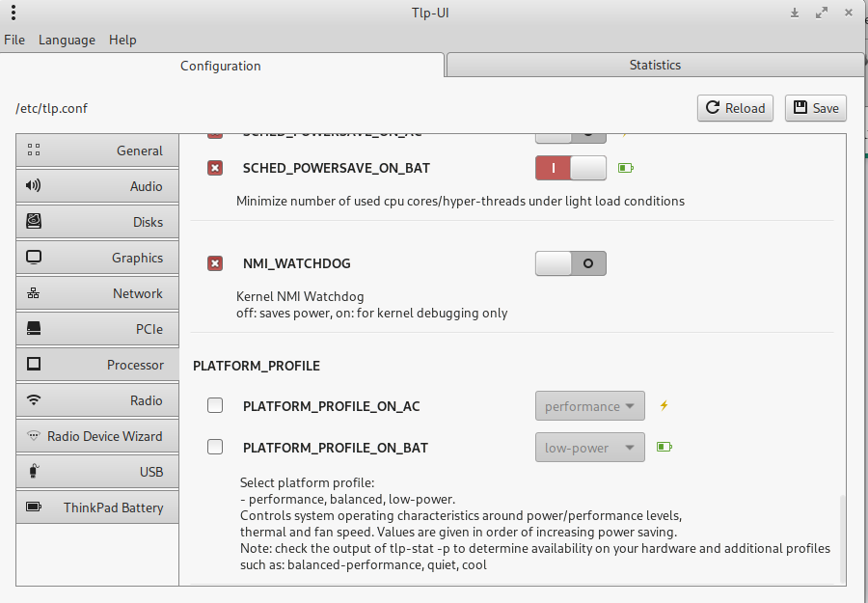Screen dimensions: 868x603
Task: Click the USB plug icon
Action: pyautogui.click(x=33, y=471)
